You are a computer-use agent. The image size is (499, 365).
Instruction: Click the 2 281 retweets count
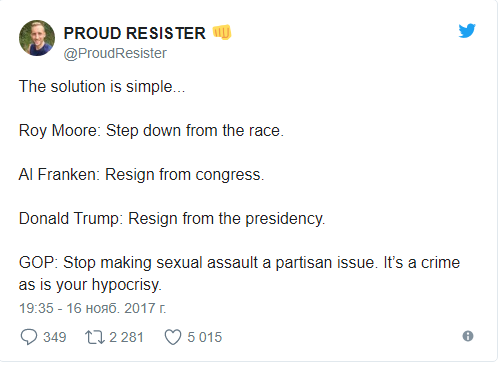point(126,337)
